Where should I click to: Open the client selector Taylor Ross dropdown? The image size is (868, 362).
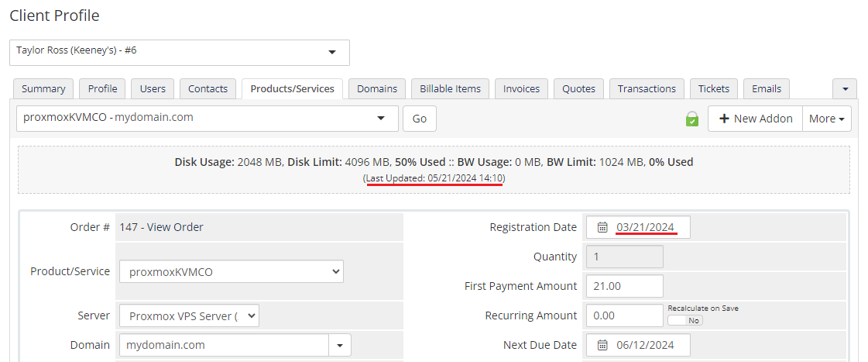180,53
